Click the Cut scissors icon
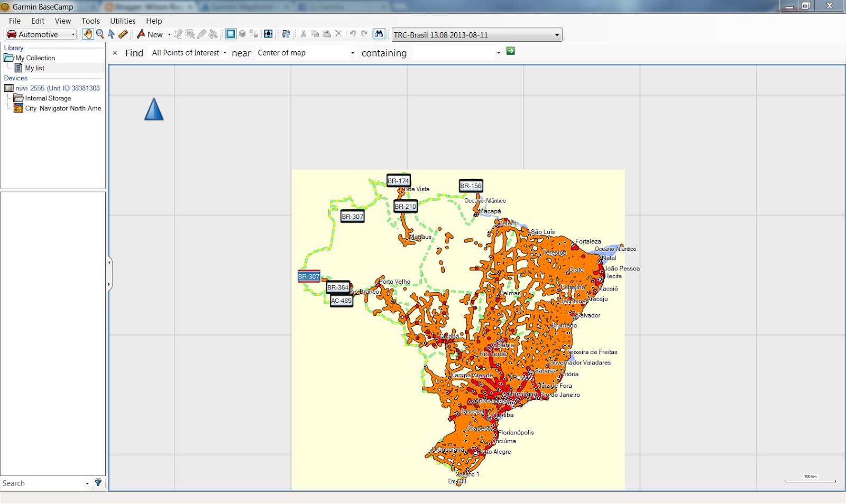The height and width of the screenshot is (504, 846). pos(304,34)
